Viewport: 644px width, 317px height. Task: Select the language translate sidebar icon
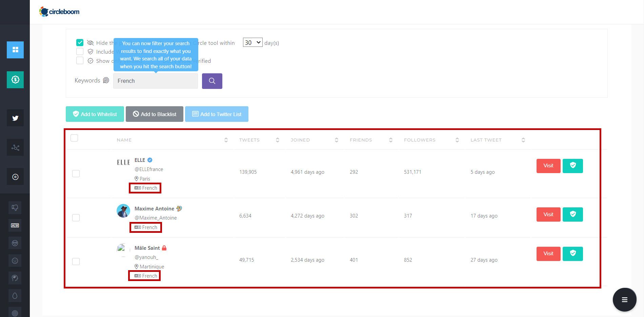pyautogui.click(x=15, y=225)
